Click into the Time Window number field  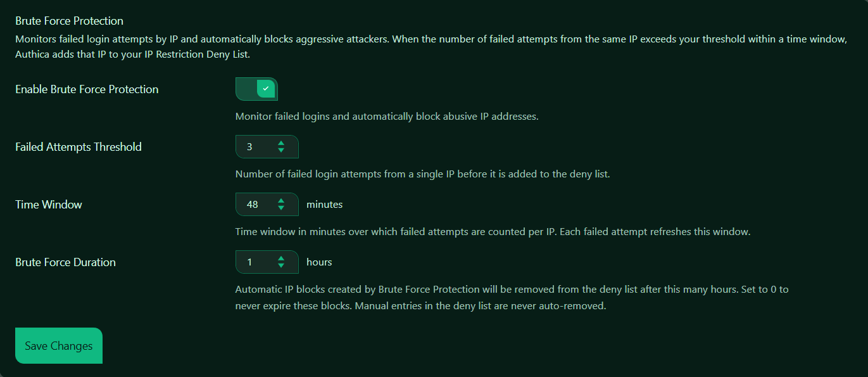point(256,205)
